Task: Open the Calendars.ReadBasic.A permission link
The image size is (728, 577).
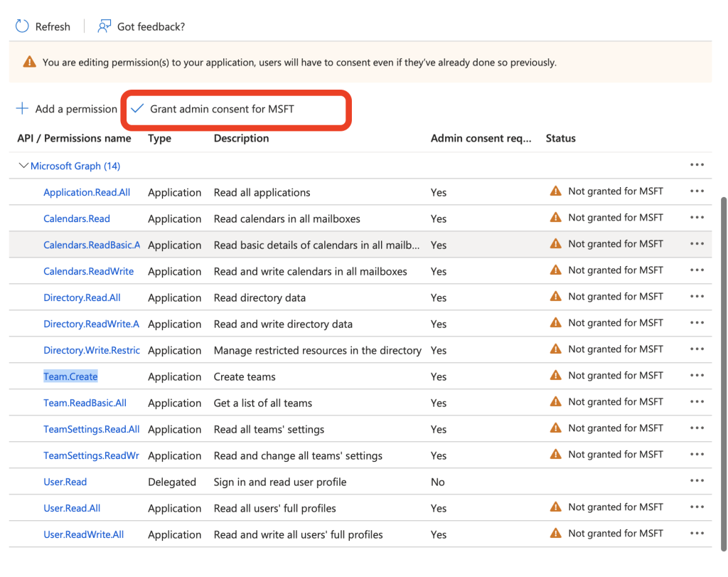Action: [92, 245]
